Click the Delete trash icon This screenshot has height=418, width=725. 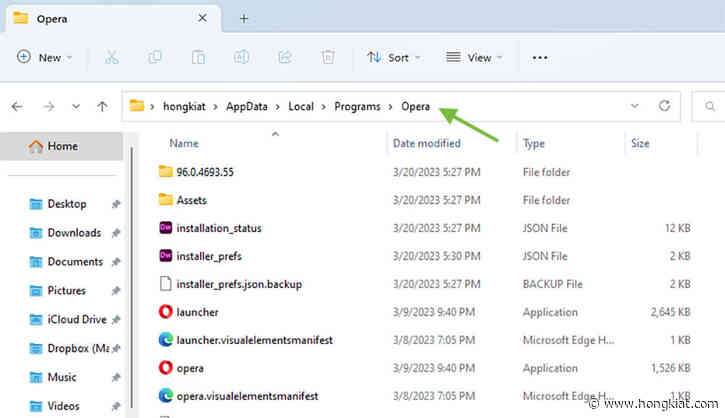(328, 57)
